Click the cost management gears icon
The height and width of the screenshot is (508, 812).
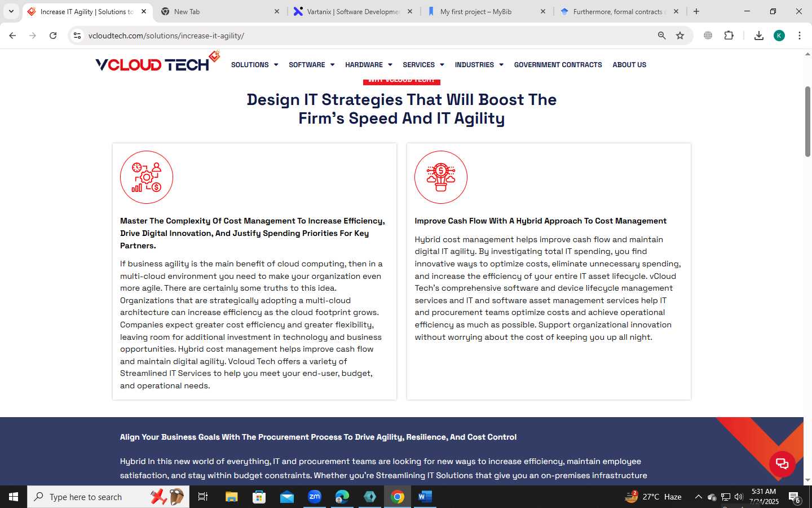147,177
